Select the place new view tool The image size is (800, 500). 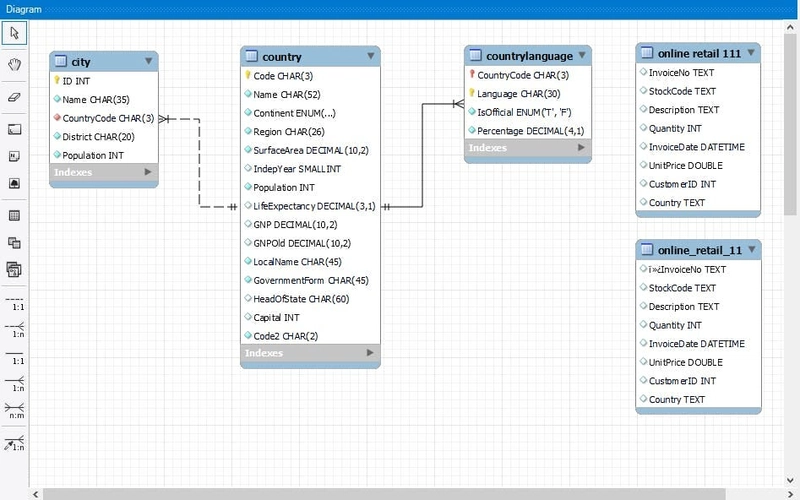pyautogui.click(x=14, y=243)
